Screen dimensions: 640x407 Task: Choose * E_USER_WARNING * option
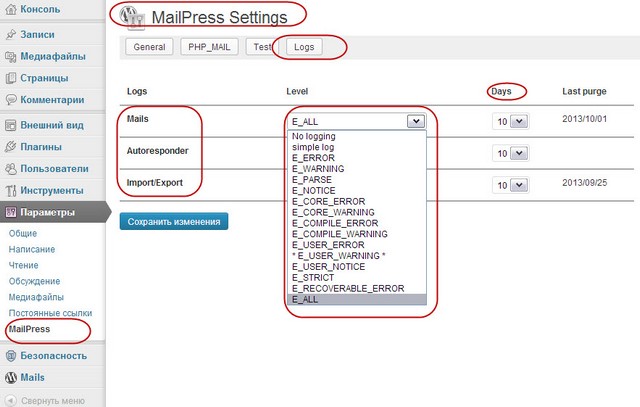click(357, 256)
